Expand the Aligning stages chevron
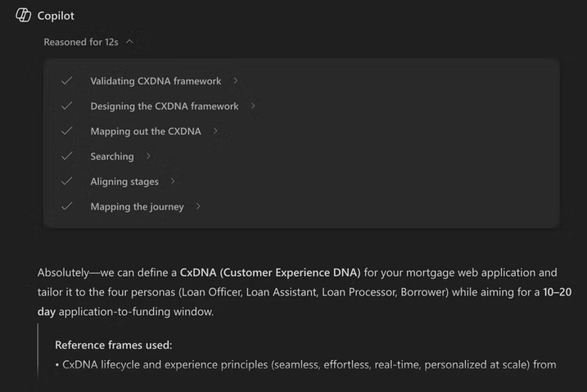This screenshot has height=392, width=587. [x=173, y=182]
